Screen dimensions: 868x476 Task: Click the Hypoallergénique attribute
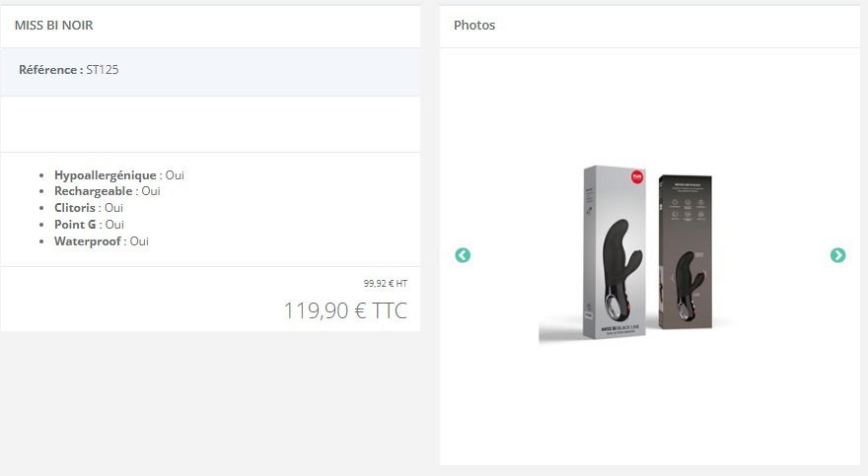pos(119,175)
